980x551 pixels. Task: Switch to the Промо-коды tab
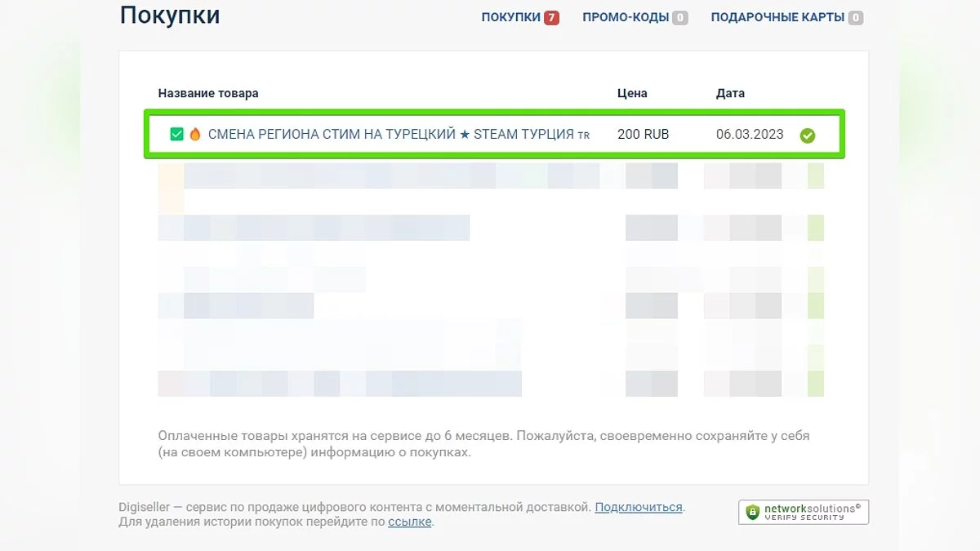point(626,17)
